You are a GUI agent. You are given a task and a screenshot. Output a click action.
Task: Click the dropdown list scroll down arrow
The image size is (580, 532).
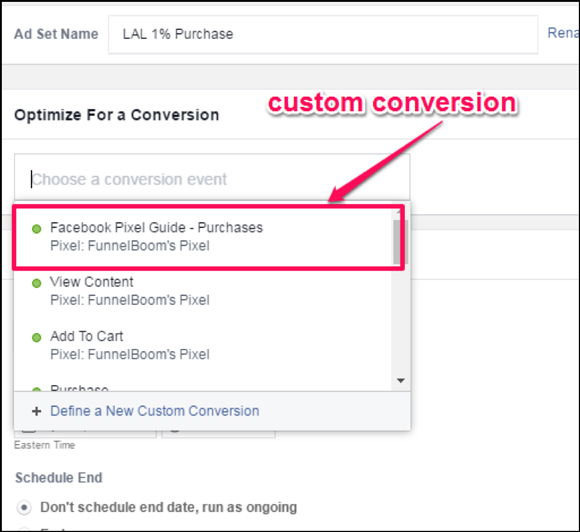[401, 381]
